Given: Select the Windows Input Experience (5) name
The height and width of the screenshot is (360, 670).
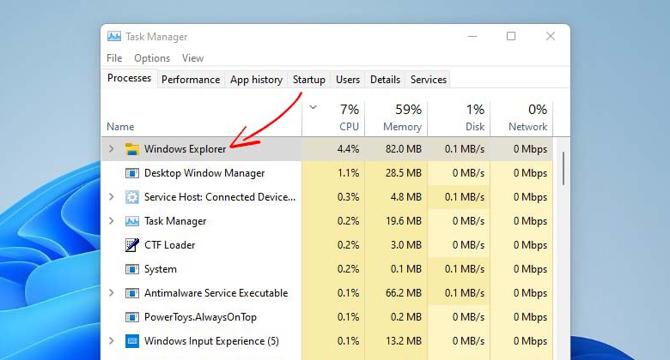Looking at the screenshot, I should (x=212, y=341).
